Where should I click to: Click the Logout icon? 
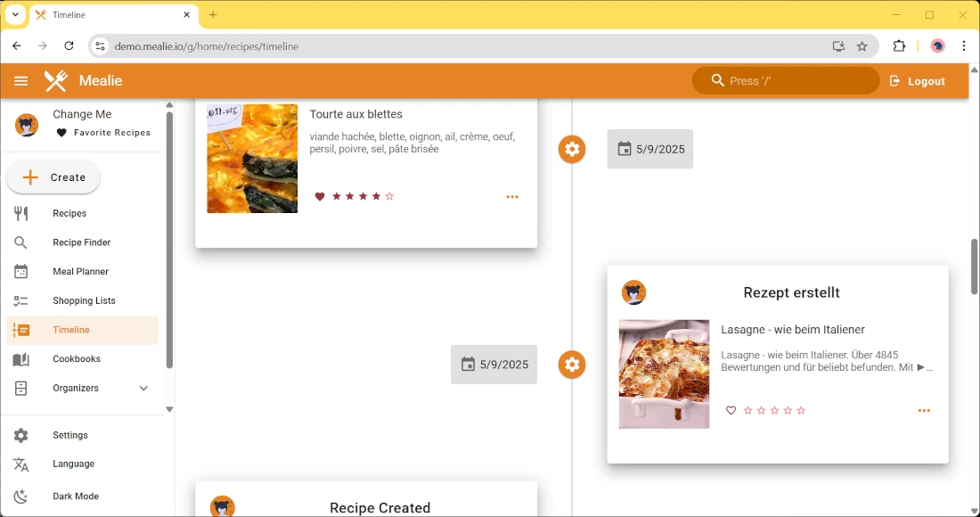[x=895, y=80]
